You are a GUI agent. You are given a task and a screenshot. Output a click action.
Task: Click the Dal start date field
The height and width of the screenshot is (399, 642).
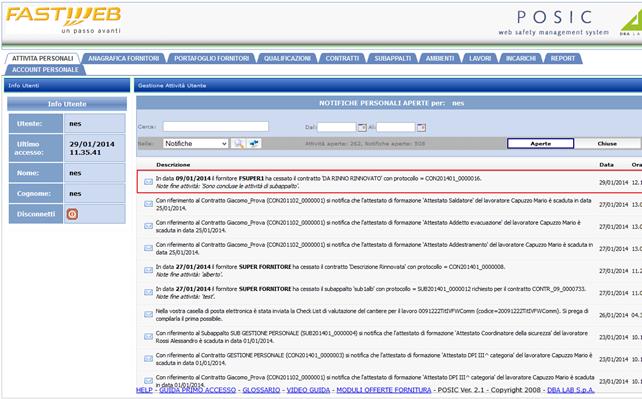[337, 127]
